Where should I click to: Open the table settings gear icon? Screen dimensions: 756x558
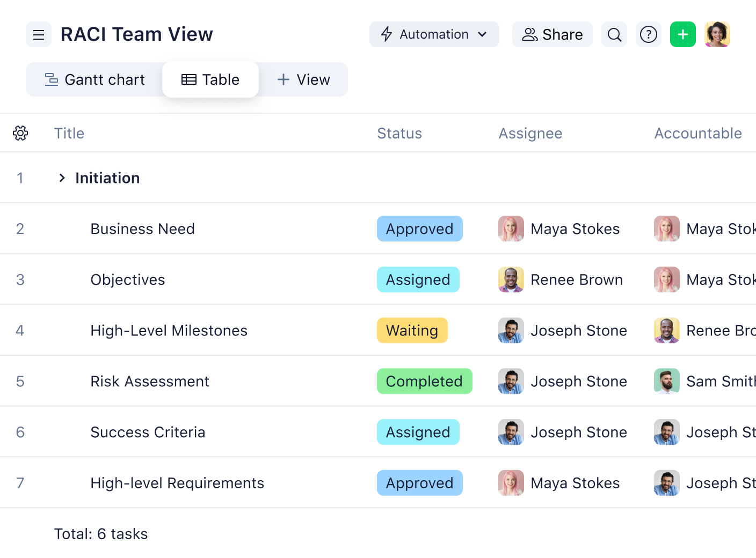tap(20, 133)
